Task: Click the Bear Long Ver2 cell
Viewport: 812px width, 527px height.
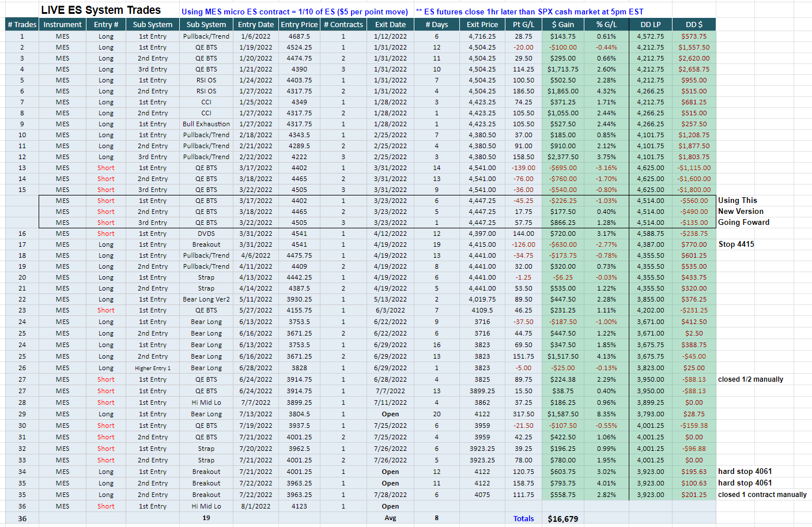Action: tap(206, 299)
